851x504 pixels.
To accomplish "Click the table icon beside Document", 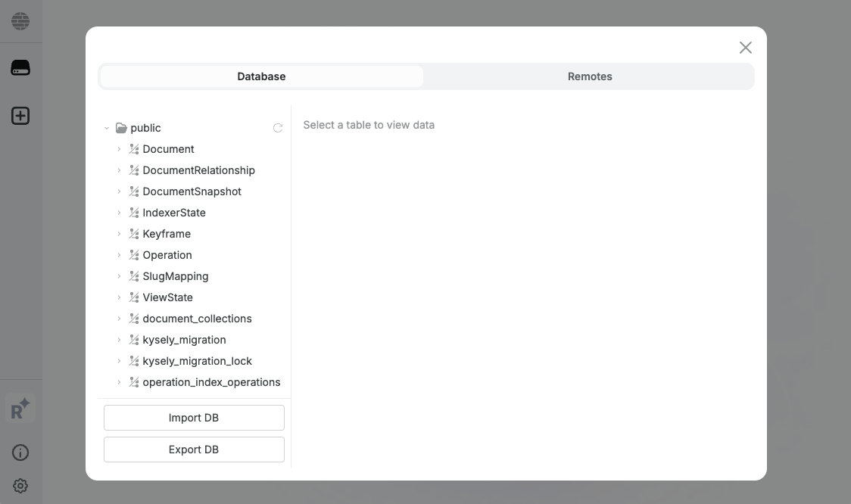I will pos(134,149).
